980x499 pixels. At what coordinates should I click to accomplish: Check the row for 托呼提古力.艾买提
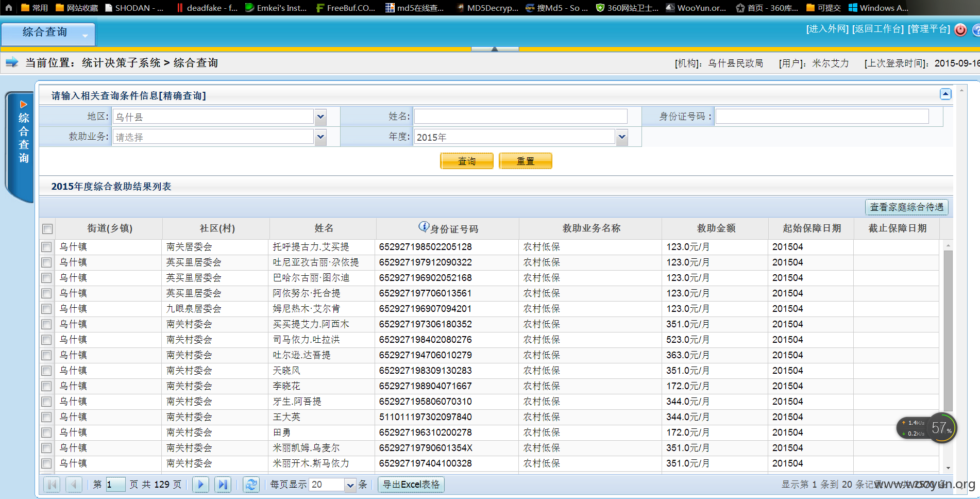click(46, 247)
